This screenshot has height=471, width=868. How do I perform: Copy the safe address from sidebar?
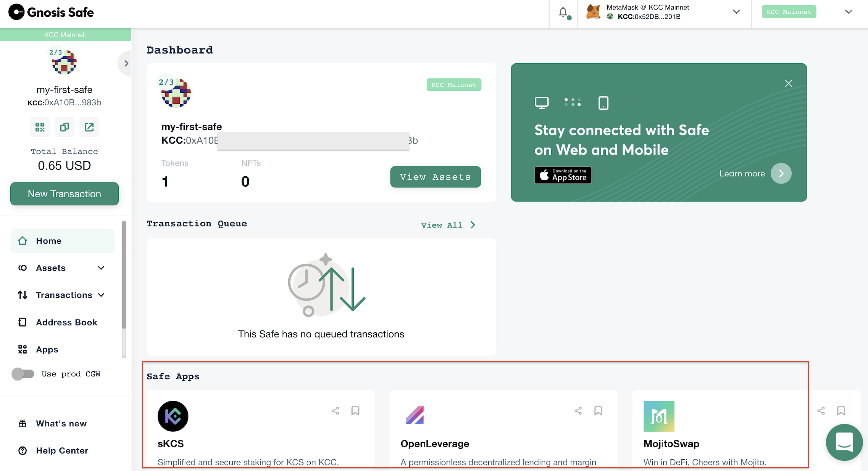coord(65,127)
